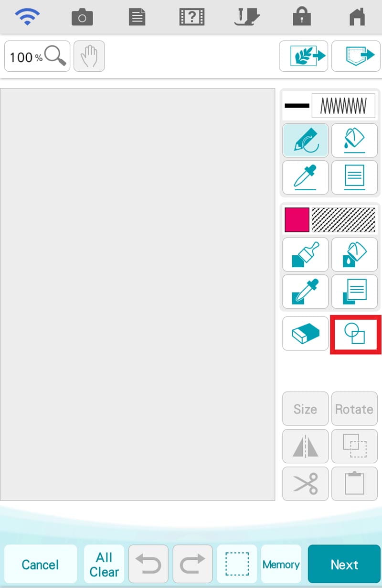Choose the magenta region color swatch
Viewport: 382px width, 588px height.
tap(297, 219)
